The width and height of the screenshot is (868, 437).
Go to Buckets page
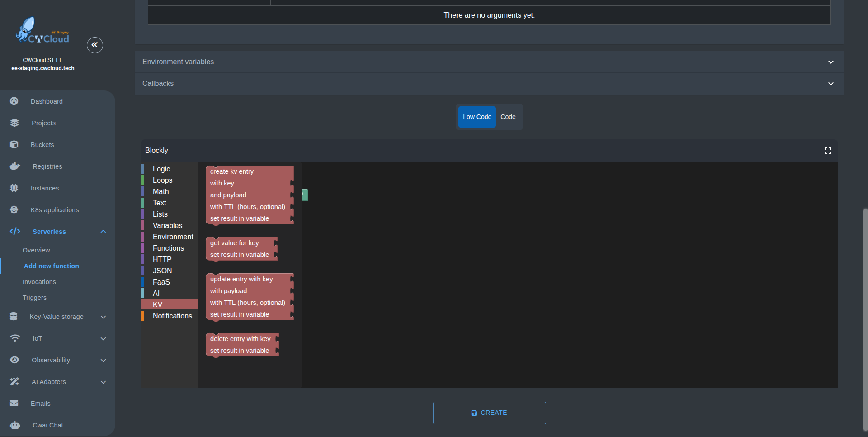42,145
